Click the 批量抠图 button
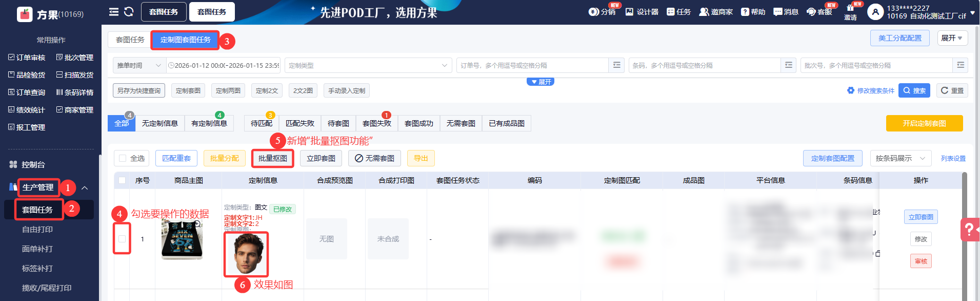Image resolution: width=980 pixels, height=301 pixels. click(x=273, y=158)
